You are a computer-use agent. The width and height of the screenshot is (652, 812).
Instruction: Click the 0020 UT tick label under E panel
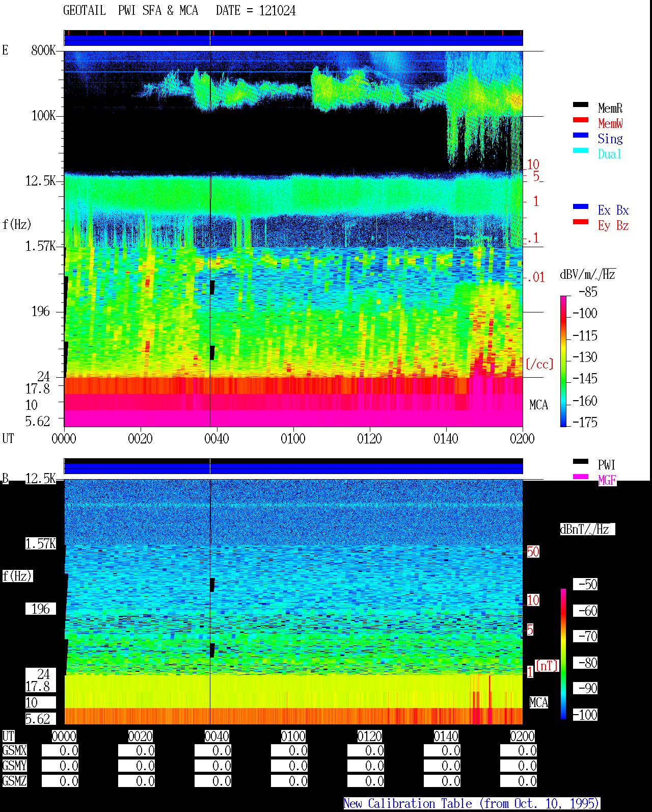140,438
